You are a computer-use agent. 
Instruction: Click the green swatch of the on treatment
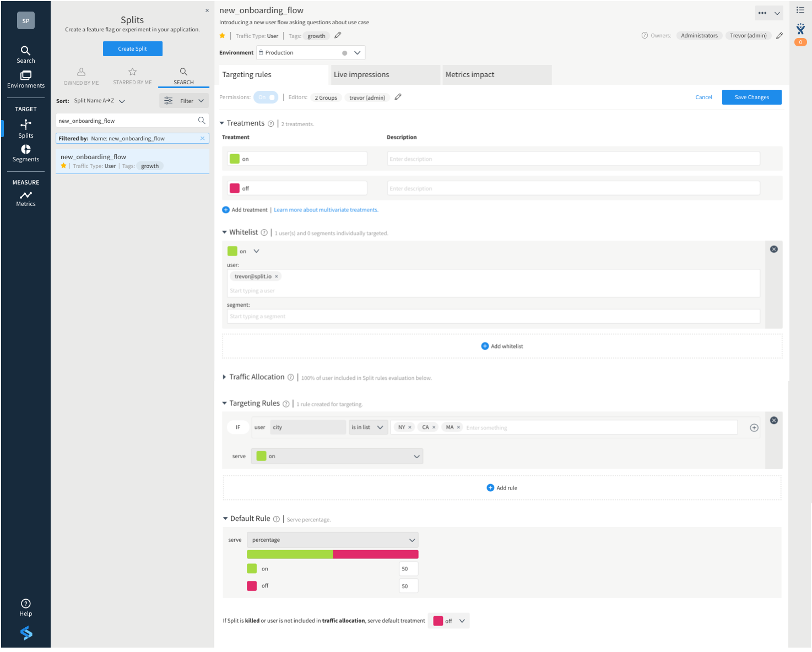pyautogui.click(x=235, y=159)
